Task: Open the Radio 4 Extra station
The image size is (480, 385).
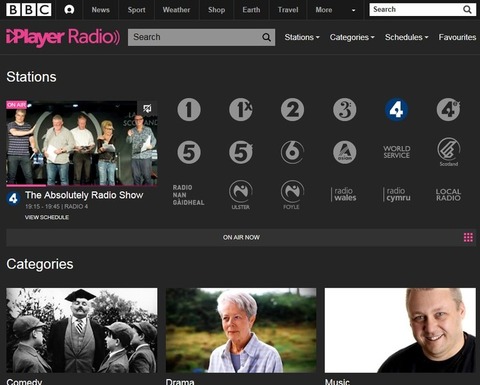Action: 448,110
